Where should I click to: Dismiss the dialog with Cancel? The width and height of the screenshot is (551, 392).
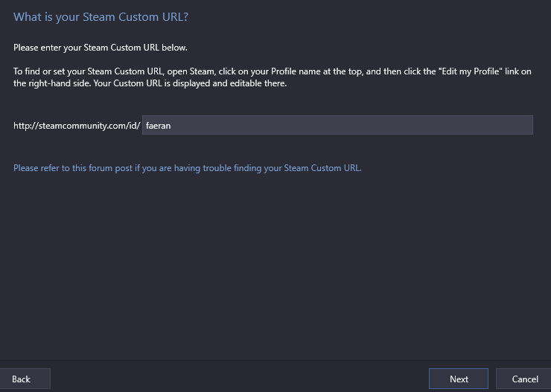[x=523, y=379]
